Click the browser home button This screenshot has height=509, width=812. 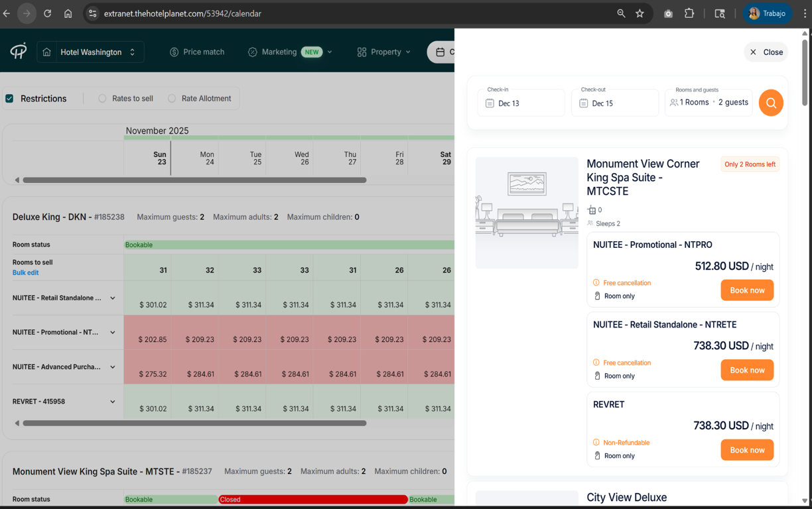point(68,13)
